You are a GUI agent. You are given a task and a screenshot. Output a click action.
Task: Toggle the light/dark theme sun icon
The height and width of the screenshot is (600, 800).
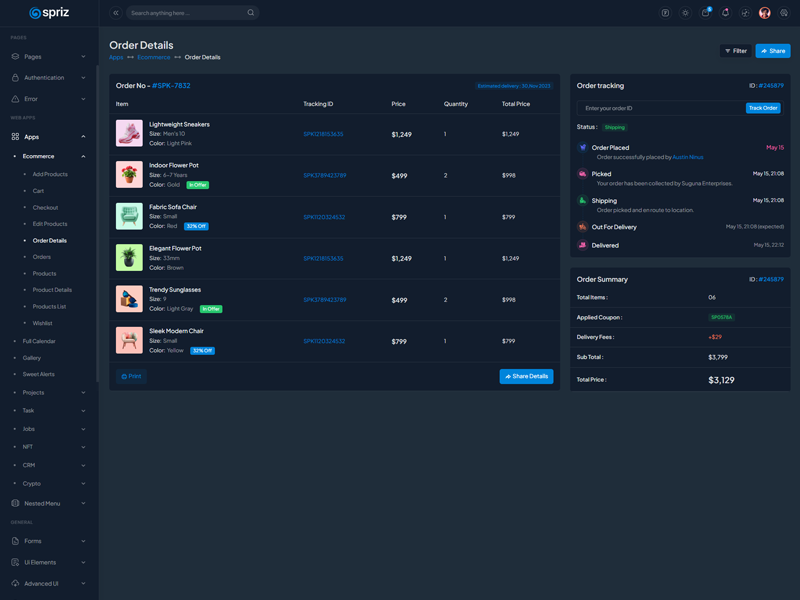[x=685, y=13]
